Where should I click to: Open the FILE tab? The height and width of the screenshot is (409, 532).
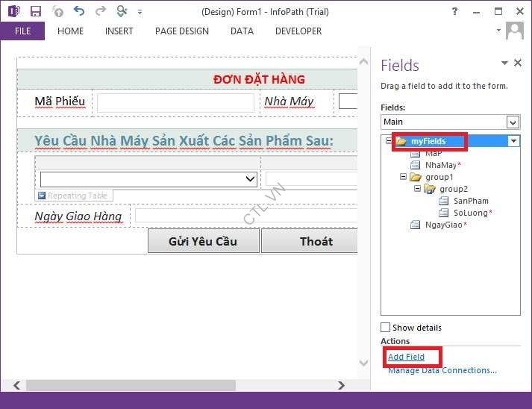(x=22, y=31)
